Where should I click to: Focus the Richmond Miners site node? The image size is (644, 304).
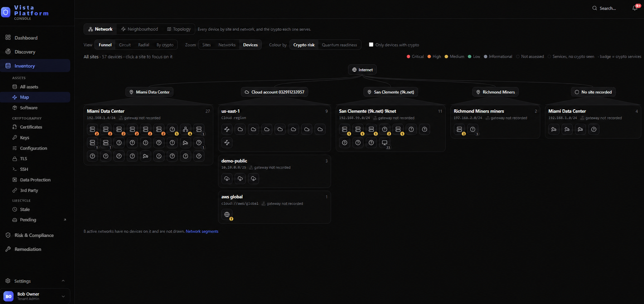[495, 92]
